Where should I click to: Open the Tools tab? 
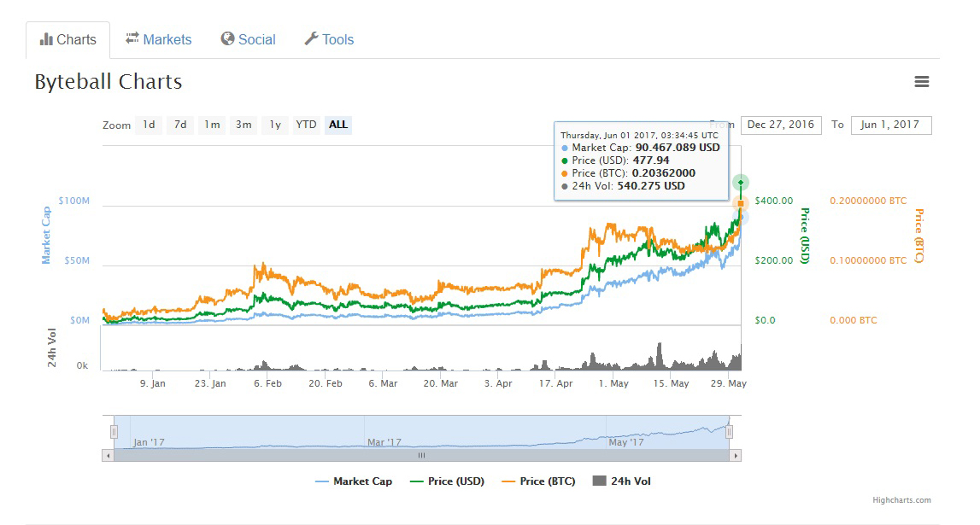pyautogui.click(x=330, y=39)
